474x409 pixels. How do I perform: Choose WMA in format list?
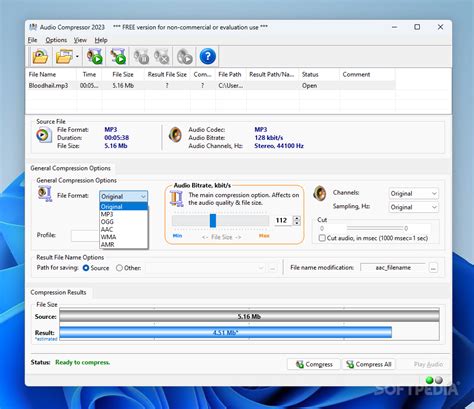[x=124, y=237]
